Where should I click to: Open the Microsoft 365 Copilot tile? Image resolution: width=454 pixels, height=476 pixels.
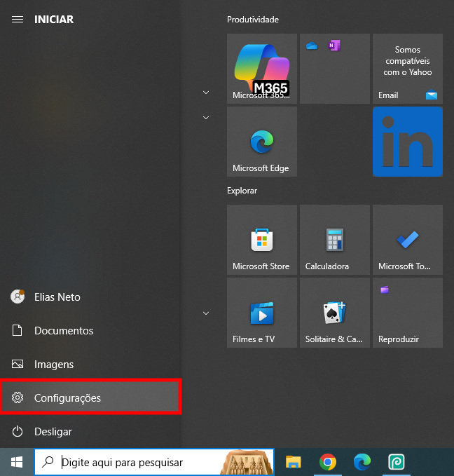click(x=261, y=69)
